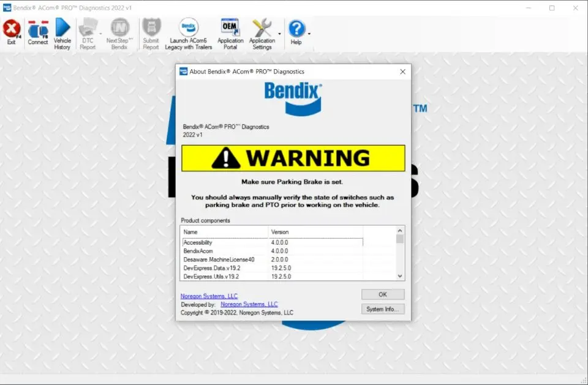
Task: Click the blue Help question mark icon
Action: pyautogui.click(x=296, y=29)
